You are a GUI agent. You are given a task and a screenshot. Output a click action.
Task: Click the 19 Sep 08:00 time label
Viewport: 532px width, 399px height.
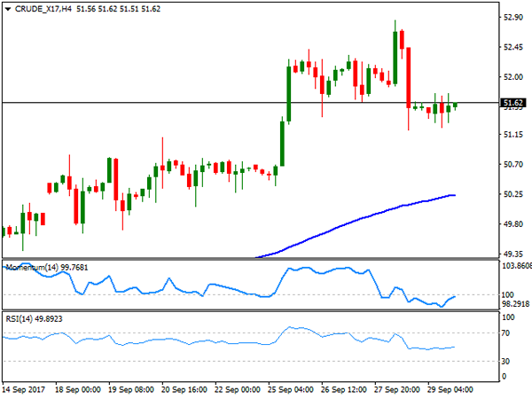pos(131,389)
